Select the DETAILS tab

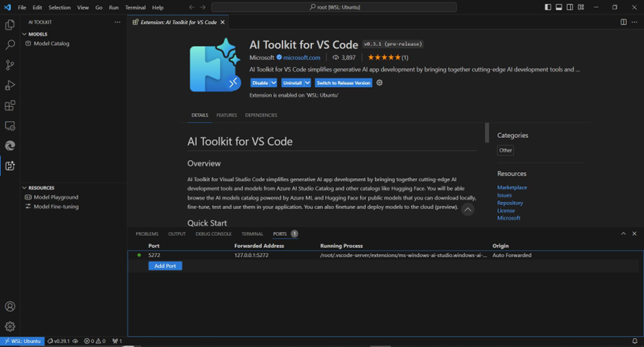pyautogui.click(x=199, y=115)
